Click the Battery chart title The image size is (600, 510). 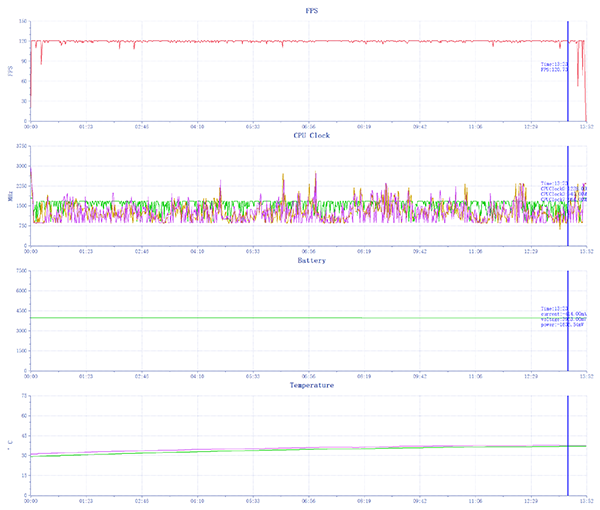coord(311,260)
